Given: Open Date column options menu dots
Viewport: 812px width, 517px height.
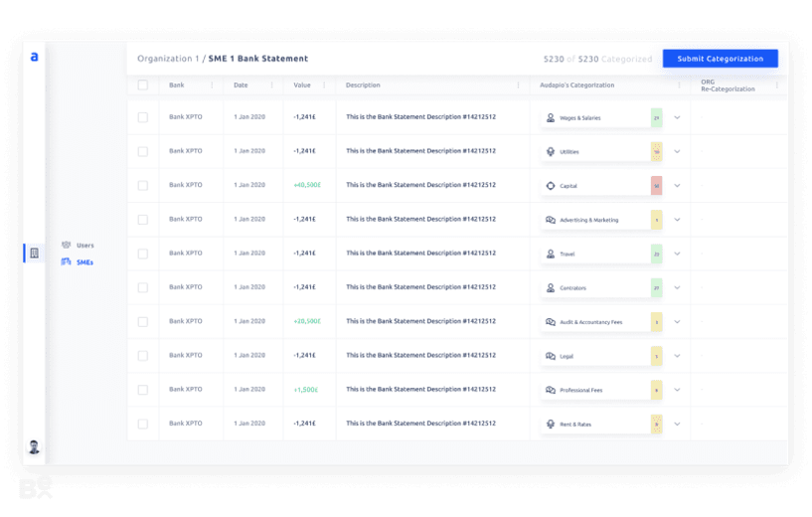Looking at the screenshot, I should click(x=272, y=85).
